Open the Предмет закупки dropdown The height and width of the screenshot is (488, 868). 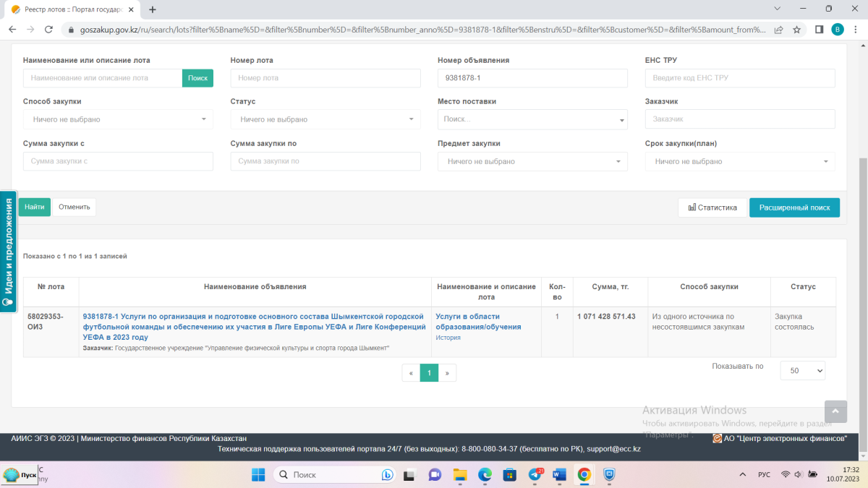pos(532,162)
